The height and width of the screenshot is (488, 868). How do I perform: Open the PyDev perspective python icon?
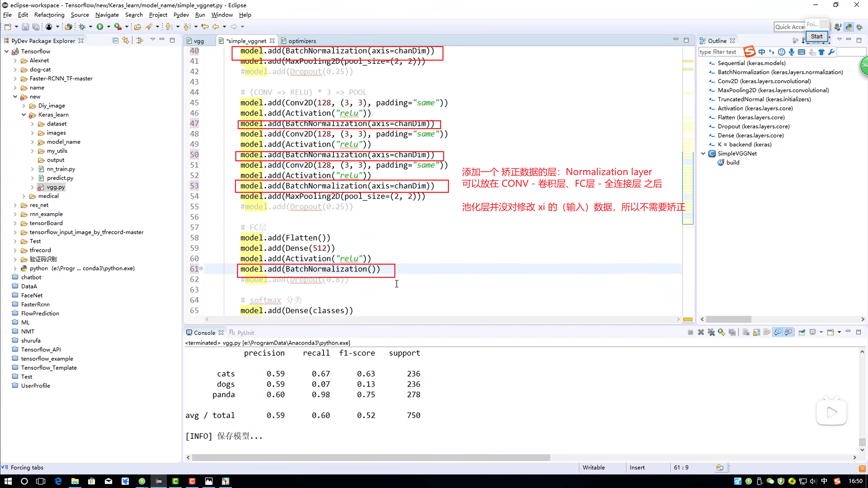pyautogui.click(x=849, y=27)
